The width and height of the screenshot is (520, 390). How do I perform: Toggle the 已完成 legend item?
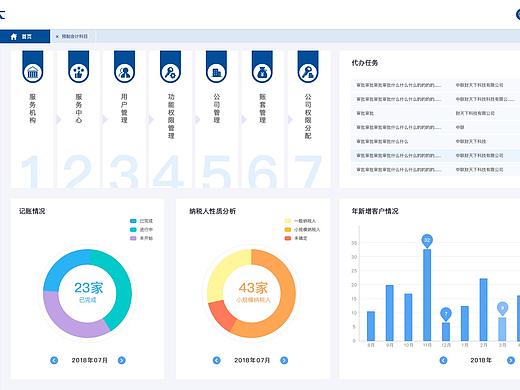point(141,221)
